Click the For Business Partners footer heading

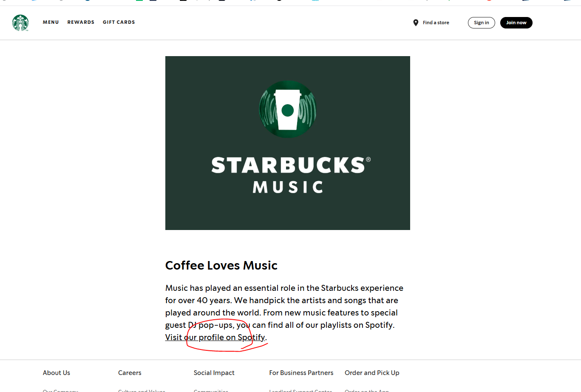coord(301,373)
